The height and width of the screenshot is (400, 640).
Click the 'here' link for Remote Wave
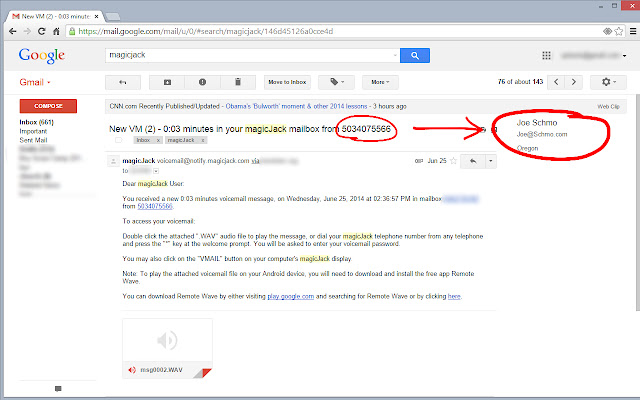click(454, 296)
